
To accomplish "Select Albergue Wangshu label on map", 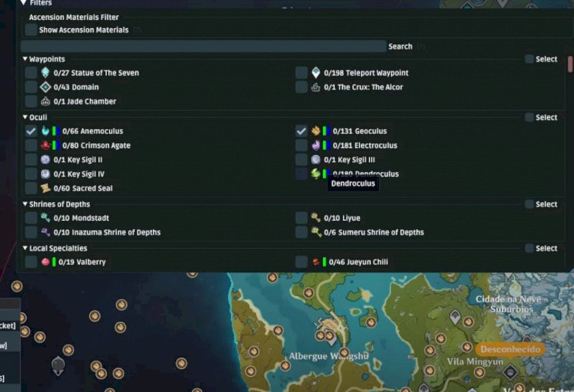I will [329, 356].
